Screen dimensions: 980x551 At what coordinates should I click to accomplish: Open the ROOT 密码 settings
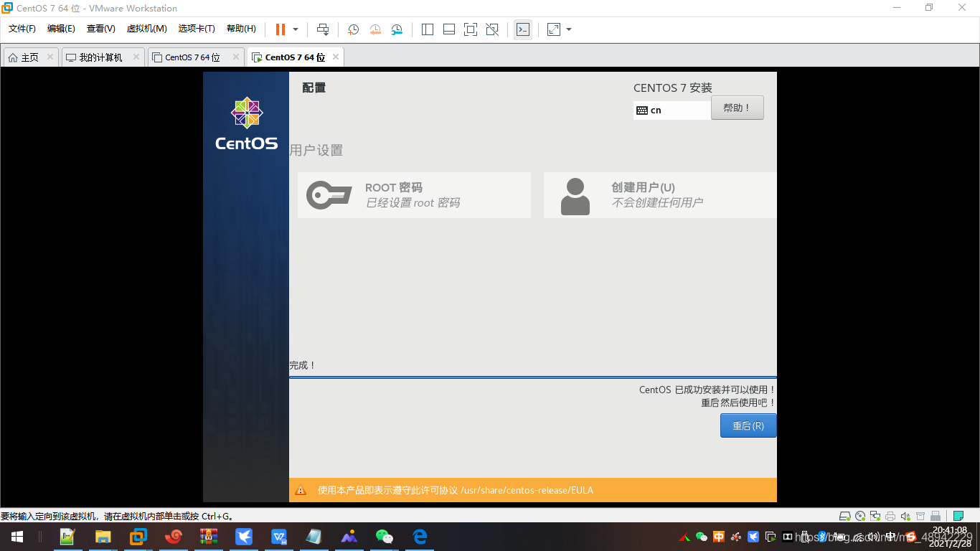coord(414,195)
